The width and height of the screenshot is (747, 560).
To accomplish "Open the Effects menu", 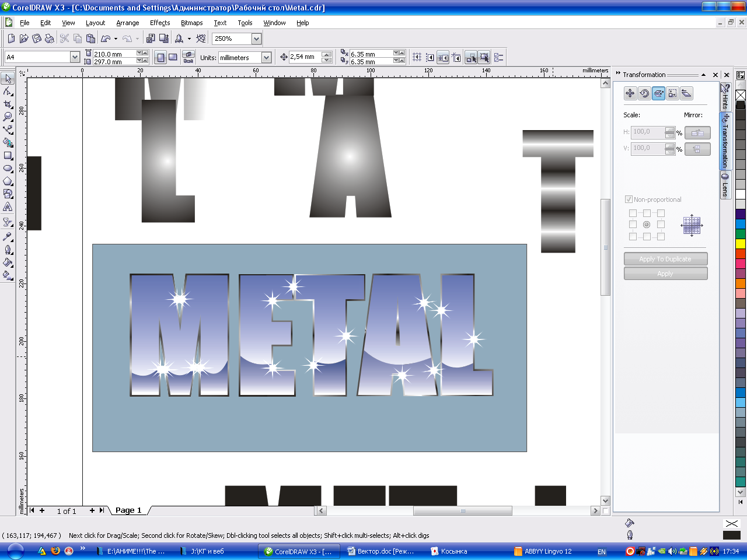I will pos(160,23).
